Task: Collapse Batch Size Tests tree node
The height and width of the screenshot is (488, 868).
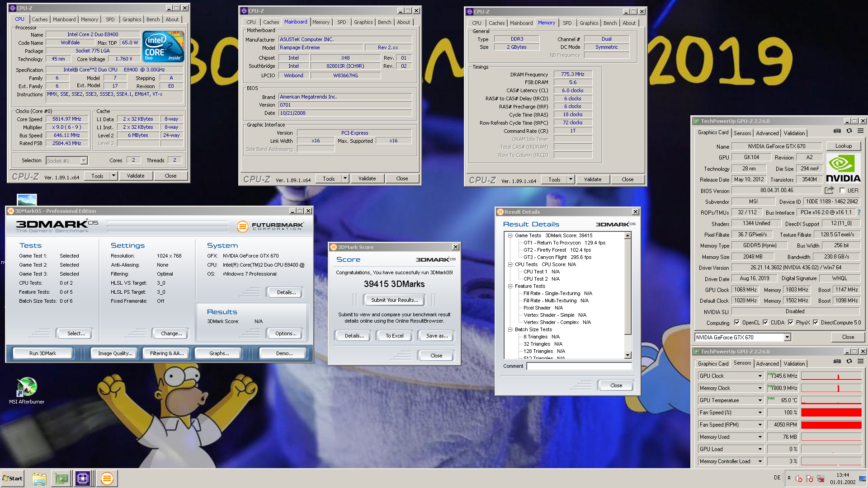Action: pos(510,329)
